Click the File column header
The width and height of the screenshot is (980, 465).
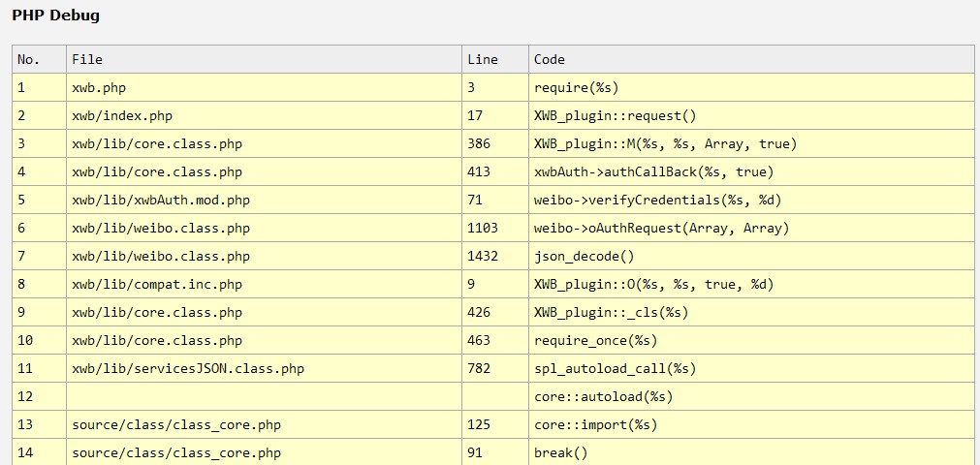click(87, 59)
